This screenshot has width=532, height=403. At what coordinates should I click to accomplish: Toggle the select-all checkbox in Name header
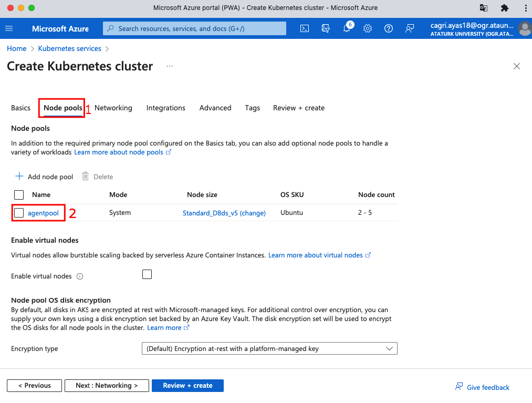[19, 195]
